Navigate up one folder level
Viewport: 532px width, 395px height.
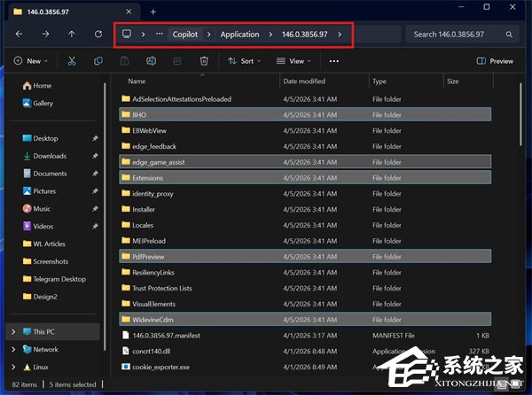pyautogui.click(x=72, y=34)
